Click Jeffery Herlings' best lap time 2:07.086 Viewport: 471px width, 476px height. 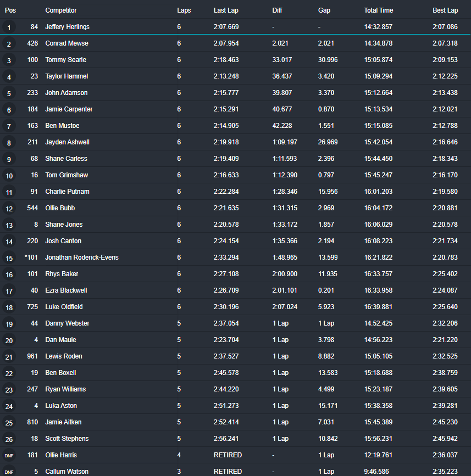coord(445,27)
